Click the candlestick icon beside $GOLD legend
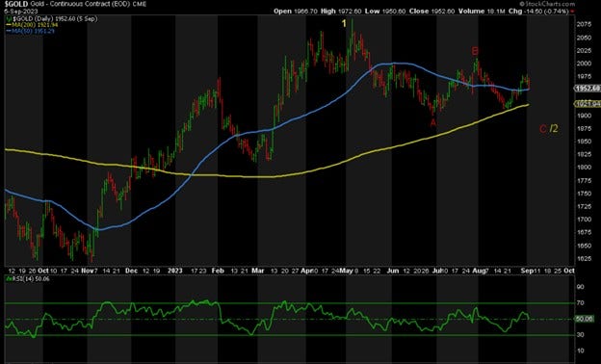601x364 pixels. point(8,18)
